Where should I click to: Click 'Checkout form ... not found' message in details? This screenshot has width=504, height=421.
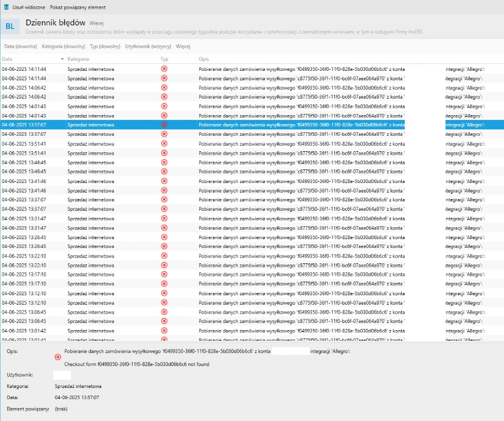[136, 364]
